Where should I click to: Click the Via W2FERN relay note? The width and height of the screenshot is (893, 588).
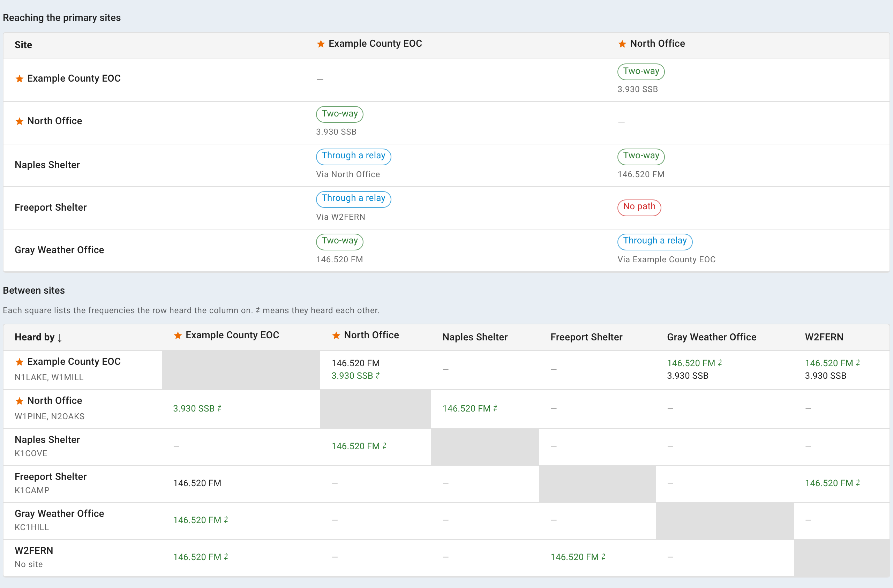click(x=340, y=217)
